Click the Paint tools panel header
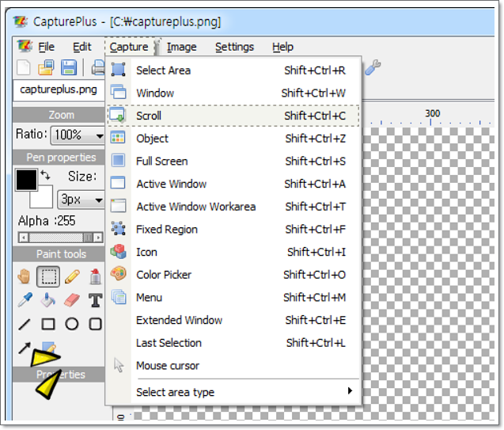This screenshot has height=430, width=504. pos(59,254)
